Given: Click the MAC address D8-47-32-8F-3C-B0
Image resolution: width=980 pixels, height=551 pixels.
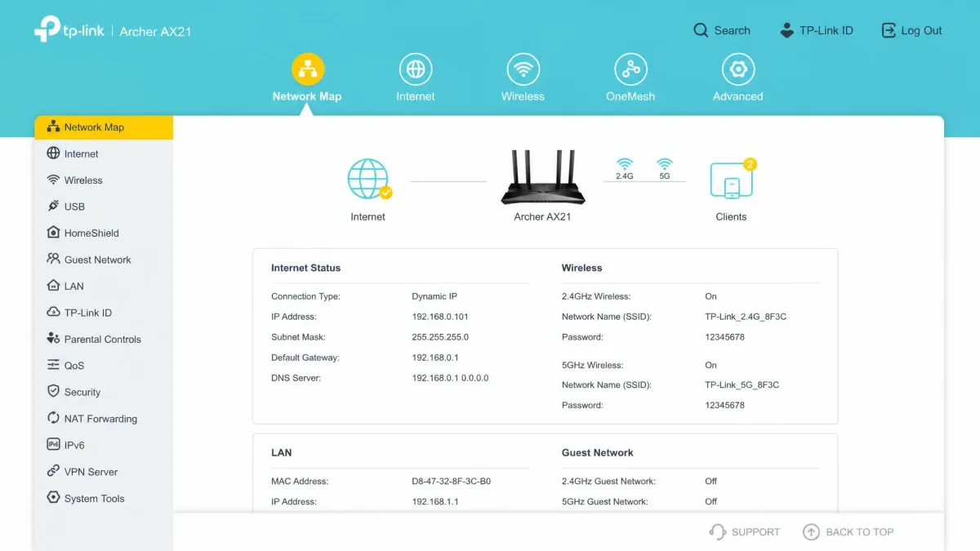Looking at the screenshot, I should click(x=452, y=482).
